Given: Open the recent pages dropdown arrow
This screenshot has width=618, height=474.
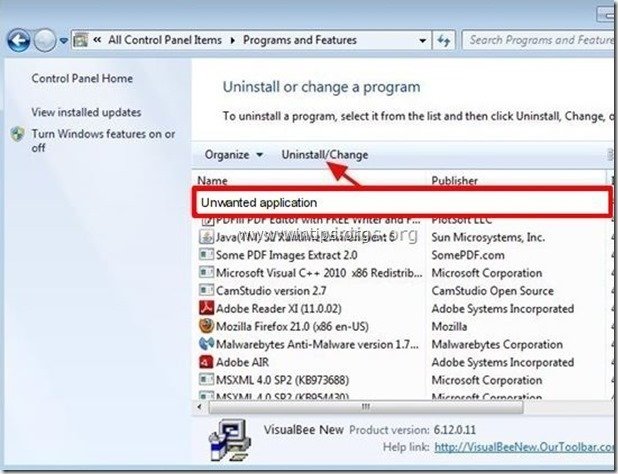Looking at the screenshot, I should 63,41.
